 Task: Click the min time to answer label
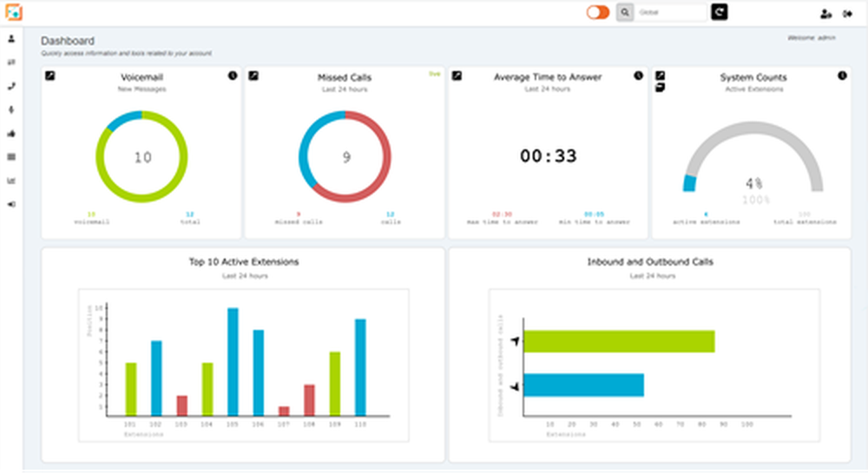point(595,222)
